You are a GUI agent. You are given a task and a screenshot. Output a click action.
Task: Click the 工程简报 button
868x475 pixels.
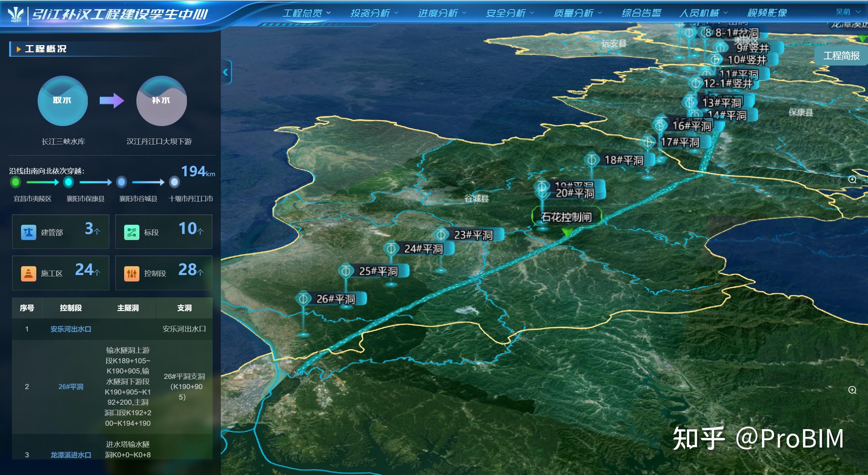pos(841,56)
